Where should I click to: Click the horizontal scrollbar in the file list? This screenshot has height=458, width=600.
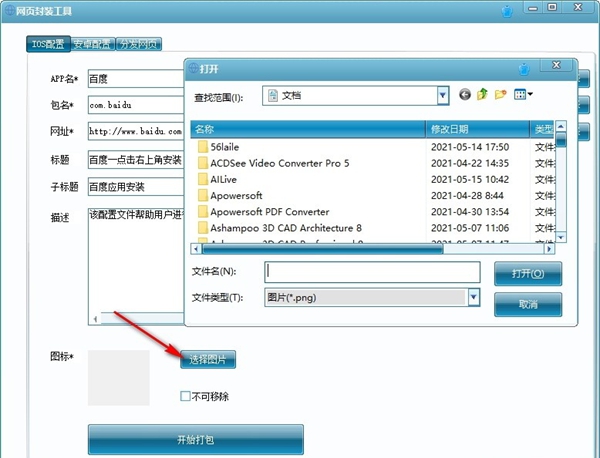(322, 249)
